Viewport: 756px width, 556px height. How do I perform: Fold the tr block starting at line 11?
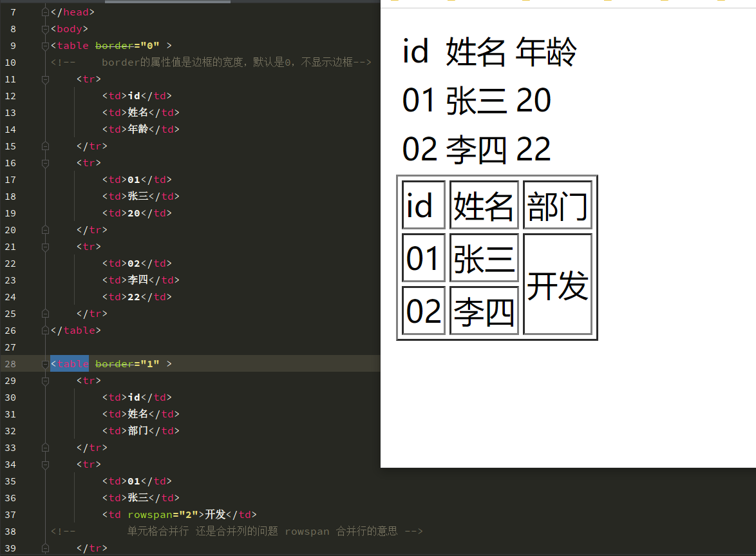coord(44,79)
